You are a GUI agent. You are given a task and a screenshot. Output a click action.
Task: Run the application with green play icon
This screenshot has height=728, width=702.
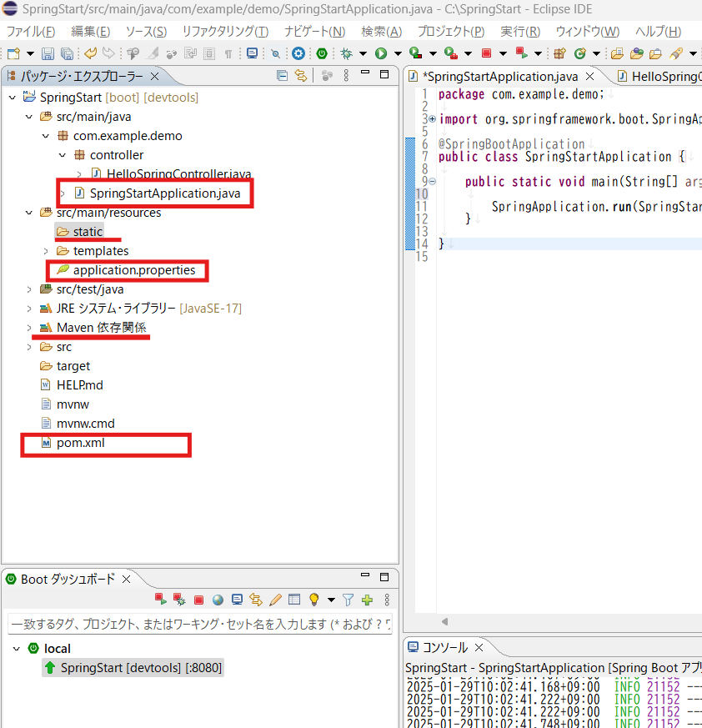381,53
